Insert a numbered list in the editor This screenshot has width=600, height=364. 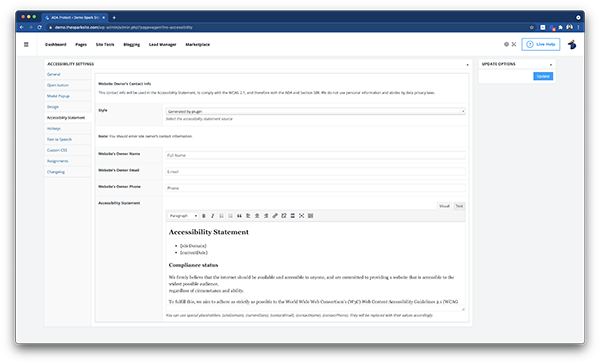tap(230, 216)
